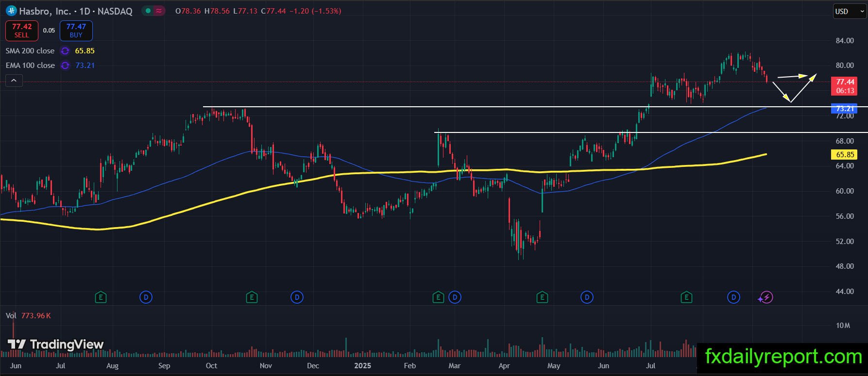The height and width of the screenshot is (376, 868).
Task: Open the dividend D marker for November 2024
Action: tap(297, 297)
